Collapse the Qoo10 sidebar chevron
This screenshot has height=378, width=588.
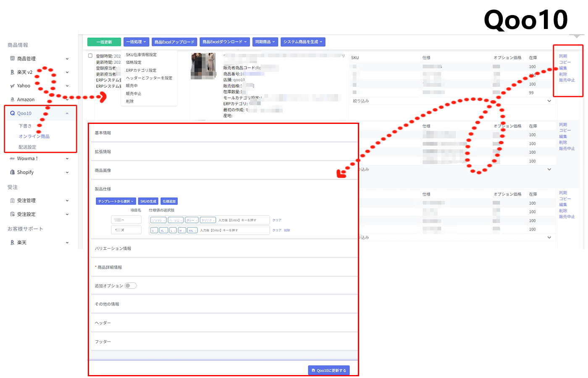tap(67, 113)
